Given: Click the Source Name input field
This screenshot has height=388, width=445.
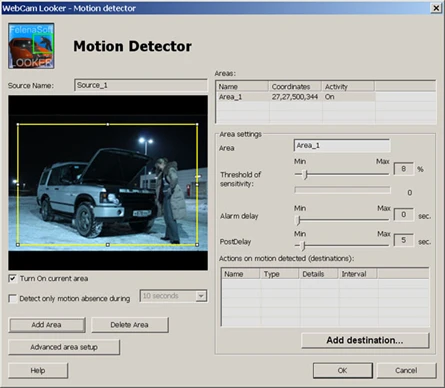Looking at the screenshot, I should coord(141,85).
